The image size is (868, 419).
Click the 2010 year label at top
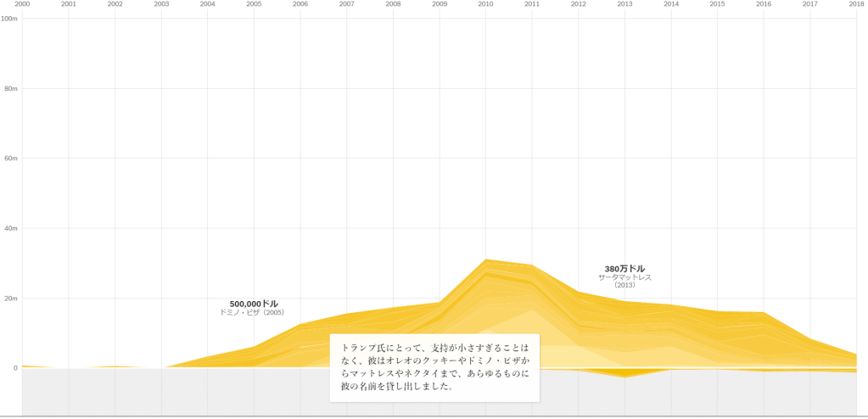[485, 4]
